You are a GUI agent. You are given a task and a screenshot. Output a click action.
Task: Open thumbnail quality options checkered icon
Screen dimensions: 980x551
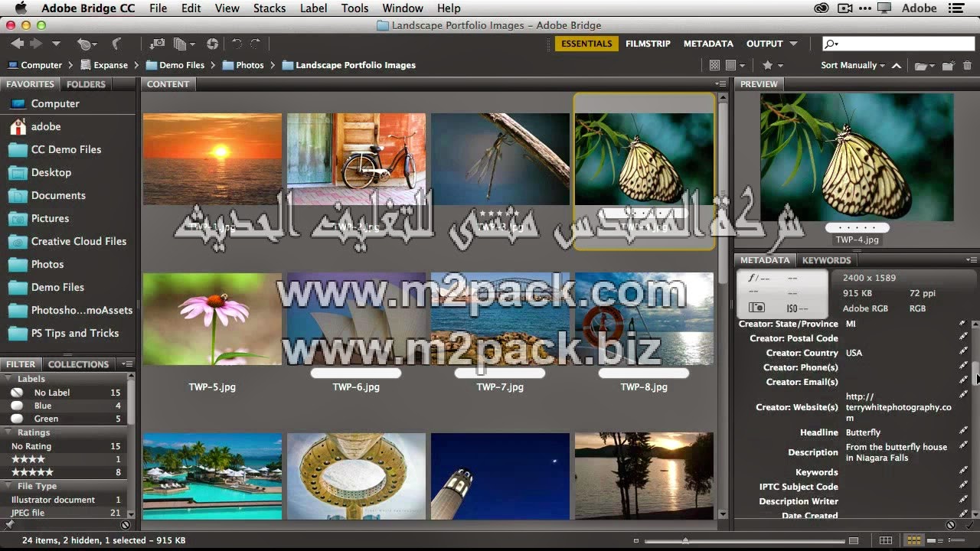coord(714,66)
